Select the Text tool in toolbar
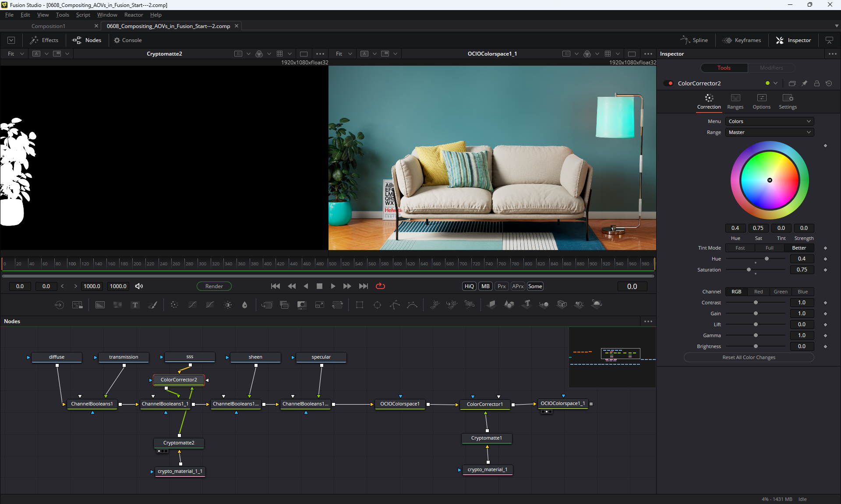This screenshot has height=504, width=841. (x=135, y=305)
